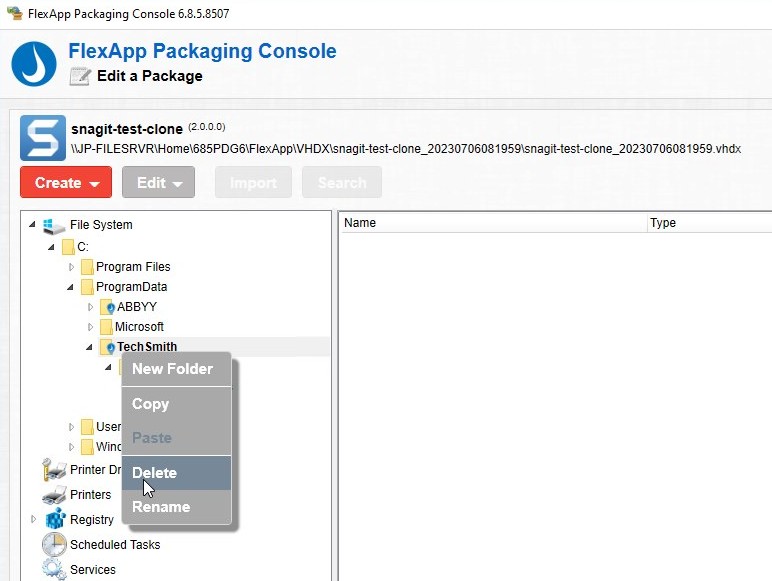Click the ProgramData folder icon
The height and width of the screenshot is (581, 772).
(x=87, y=287)
